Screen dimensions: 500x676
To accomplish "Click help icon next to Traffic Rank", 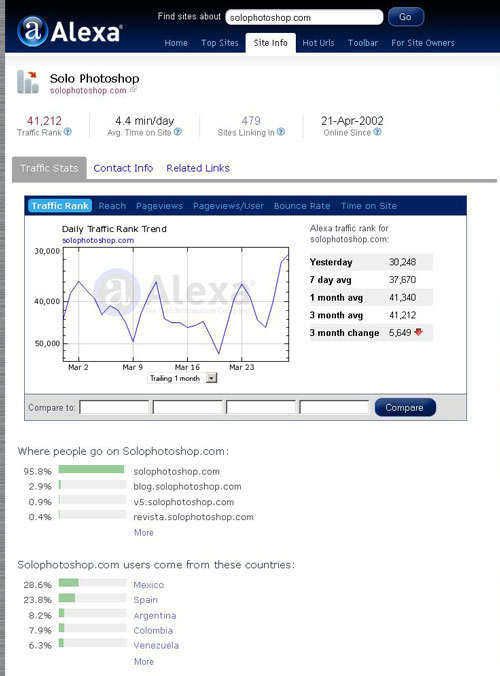I will click(68, 132).
